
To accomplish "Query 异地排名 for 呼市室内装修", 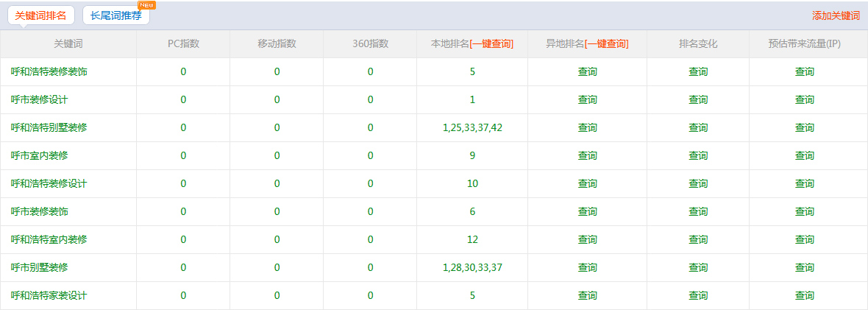I will coord(587,156).
